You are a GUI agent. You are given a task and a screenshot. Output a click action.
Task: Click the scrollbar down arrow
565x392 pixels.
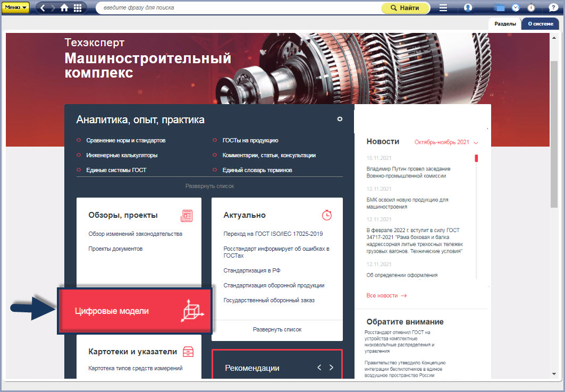[554, 374]
